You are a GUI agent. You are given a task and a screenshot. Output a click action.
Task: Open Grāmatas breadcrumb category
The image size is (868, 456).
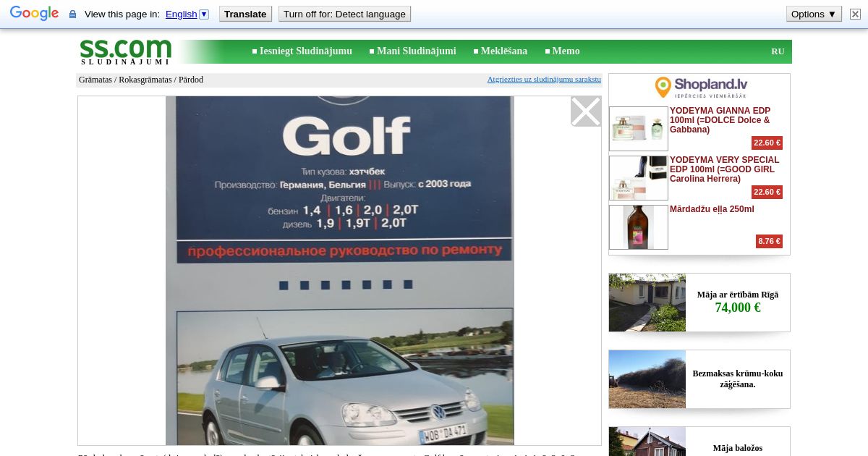tap(95, 80)
